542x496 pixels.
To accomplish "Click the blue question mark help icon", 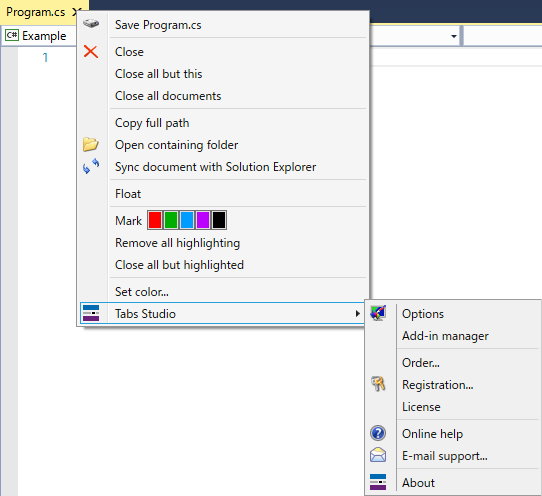I will point(378,433).
